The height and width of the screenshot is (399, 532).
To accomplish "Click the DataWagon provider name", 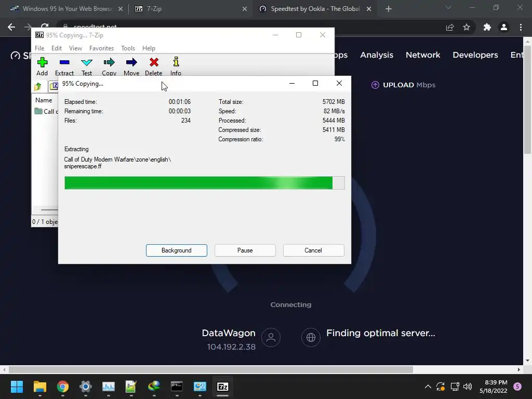I will coord(229,333).
